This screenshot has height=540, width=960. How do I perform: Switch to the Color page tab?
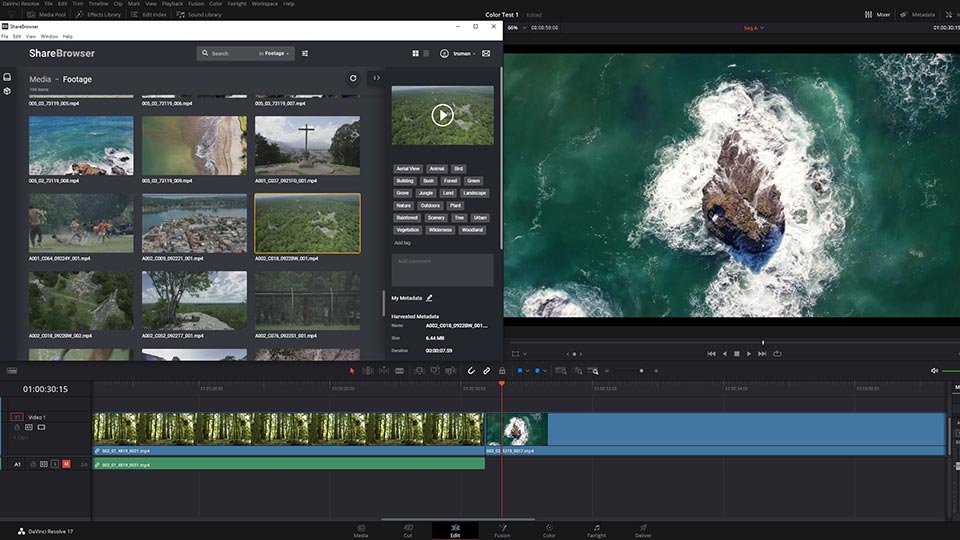[x=549, y=530]
